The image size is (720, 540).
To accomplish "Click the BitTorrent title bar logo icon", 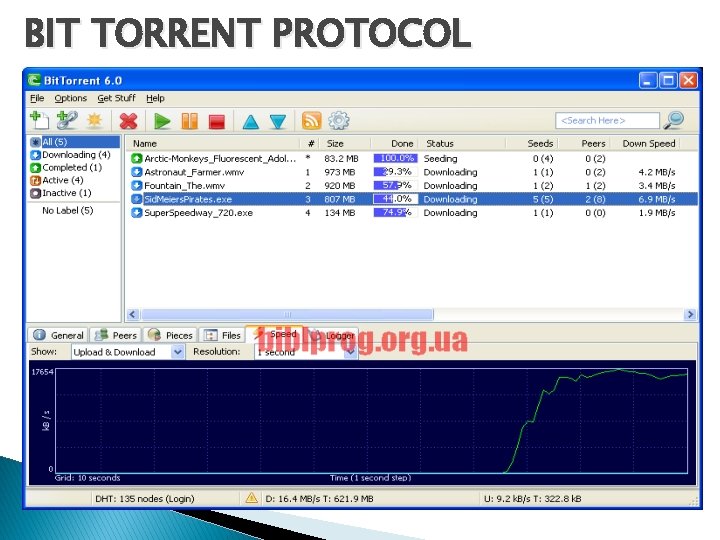I will (34, 80).
